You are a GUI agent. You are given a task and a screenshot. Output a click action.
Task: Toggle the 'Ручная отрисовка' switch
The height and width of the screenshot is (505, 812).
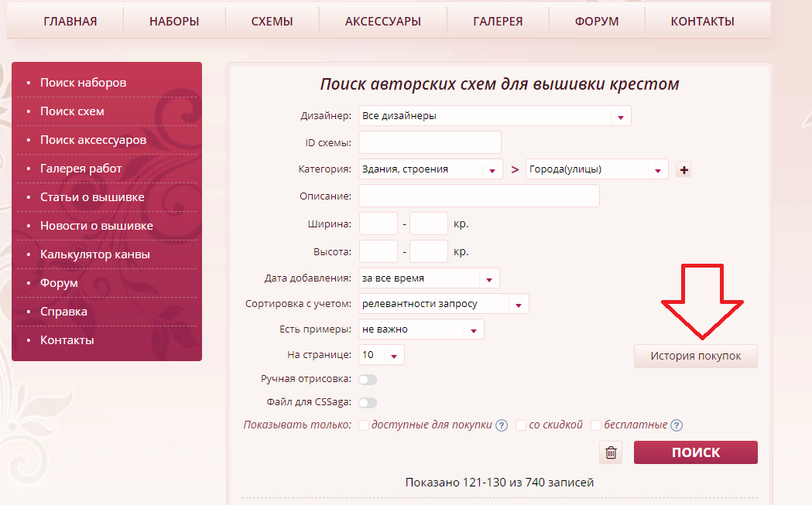(x=367, y=380)
